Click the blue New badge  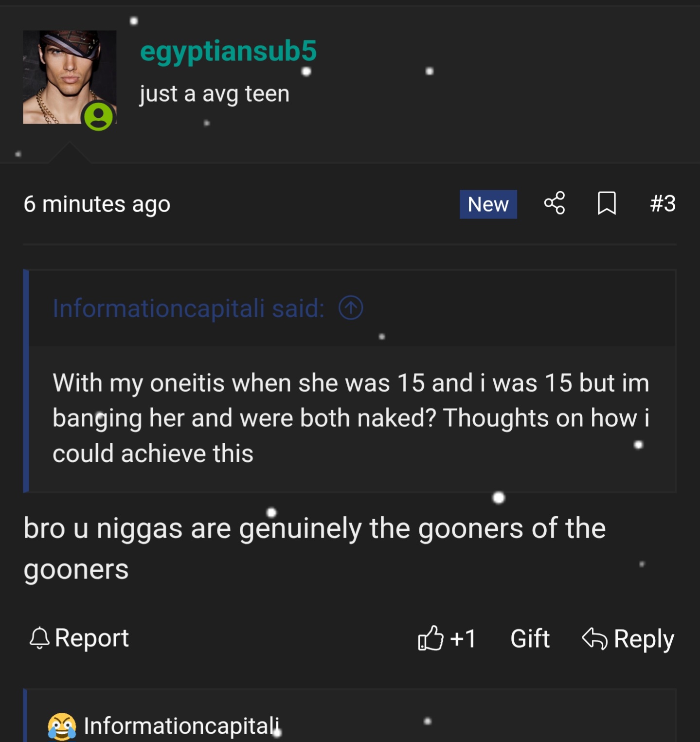(488, 204)
